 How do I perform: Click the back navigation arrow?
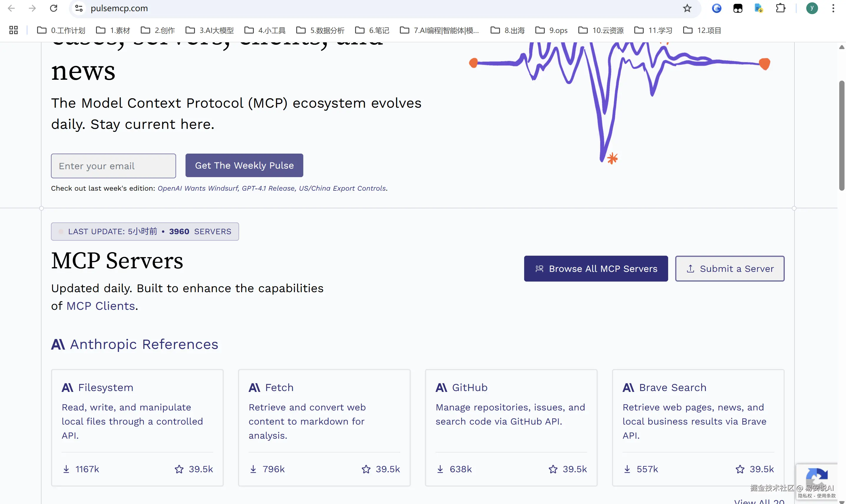(x=11, y=8)
